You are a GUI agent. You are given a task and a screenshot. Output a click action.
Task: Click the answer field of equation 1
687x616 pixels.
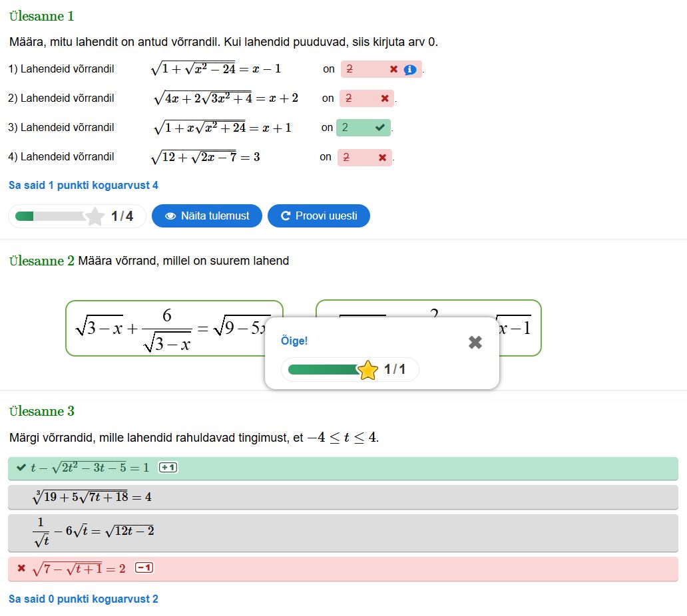(363, 69)
